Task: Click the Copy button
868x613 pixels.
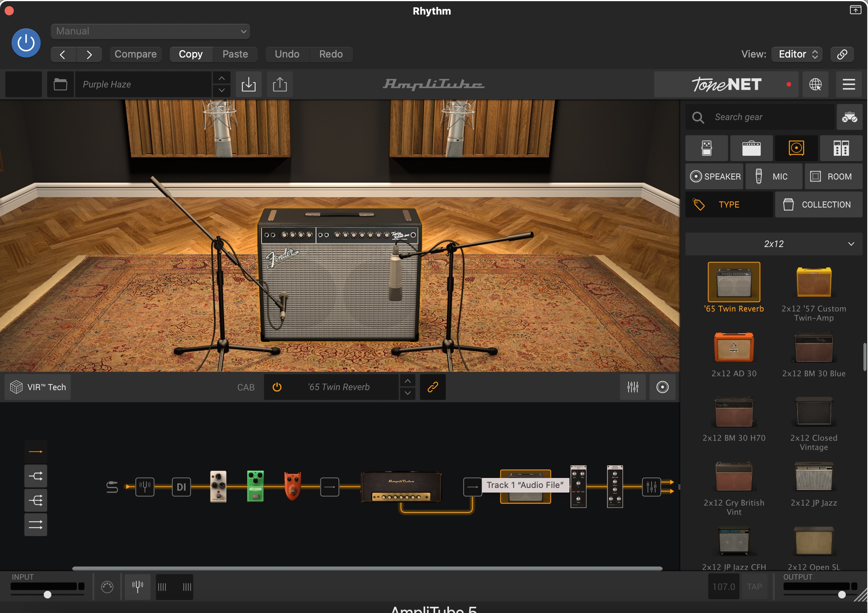Action: tap(191, 54)
